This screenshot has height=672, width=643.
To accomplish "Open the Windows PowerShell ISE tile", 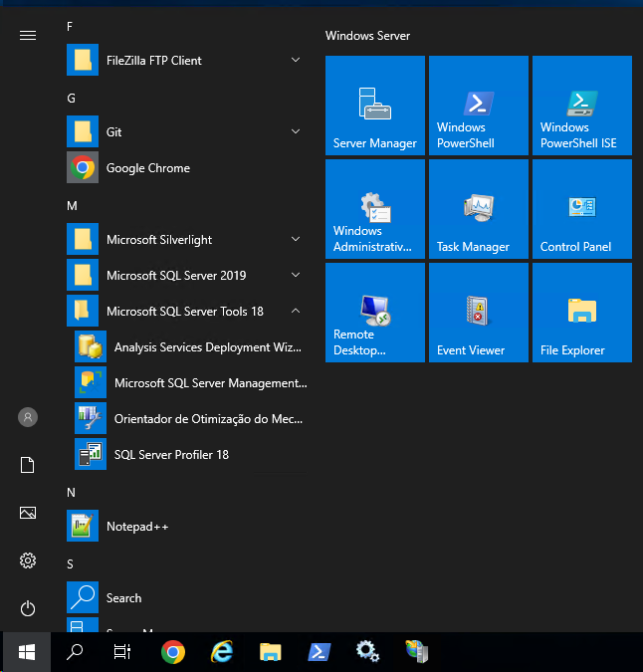I will [582, 106].
